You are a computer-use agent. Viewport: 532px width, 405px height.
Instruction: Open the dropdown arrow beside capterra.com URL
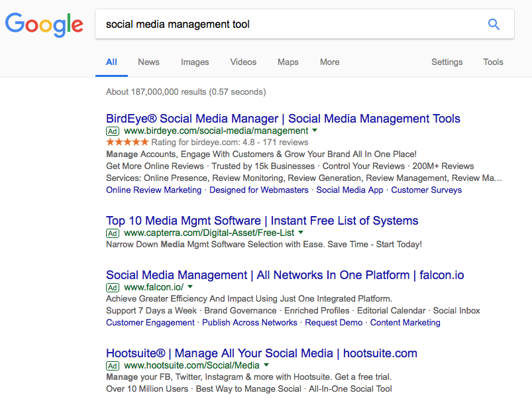(x=301, y=233)
